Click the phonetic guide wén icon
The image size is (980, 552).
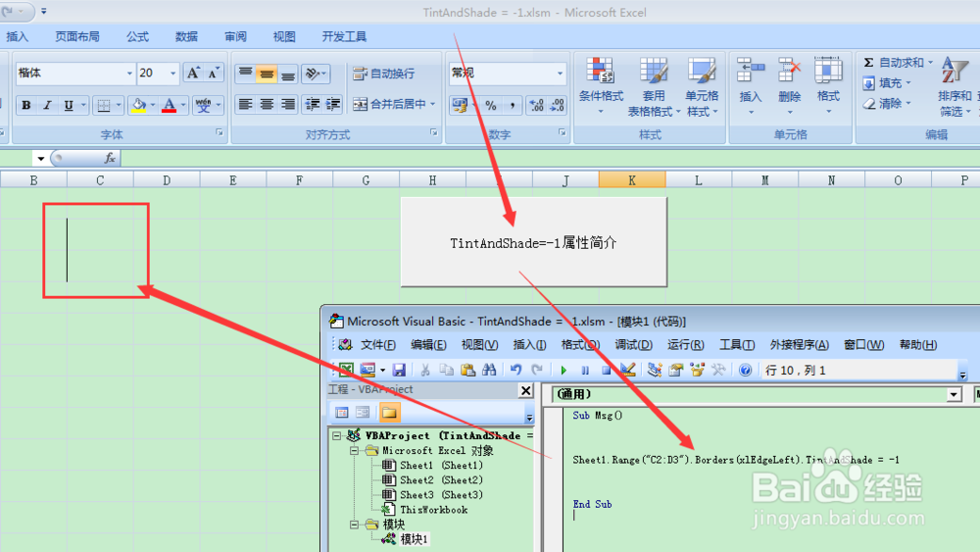point(203,105)
